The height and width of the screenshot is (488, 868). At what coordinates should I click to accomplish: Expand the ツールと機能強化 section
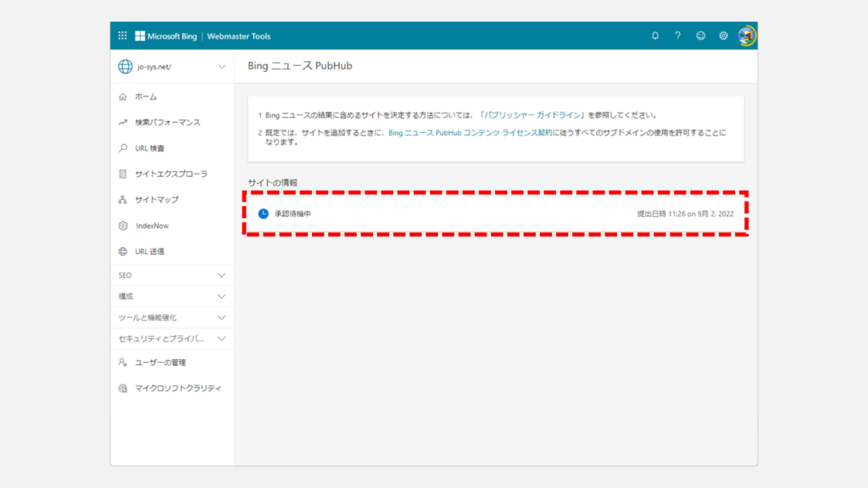point(172,318)
